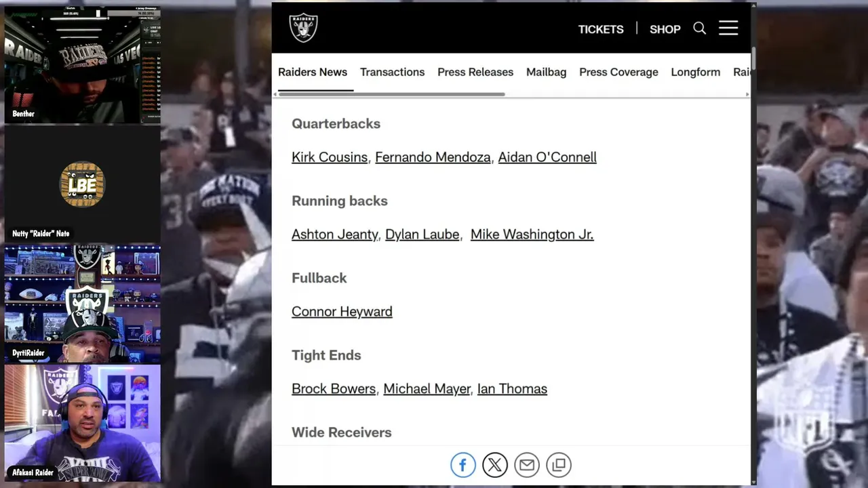Share the article on Facebook
The width and height of the screenshot is (868, 488).
pos(463,465)
